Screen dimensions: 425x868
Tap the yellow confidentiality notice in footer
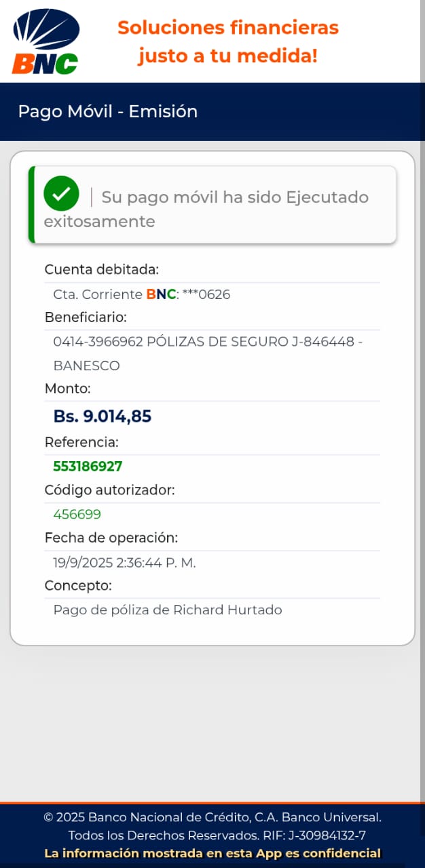click(212, 853)
